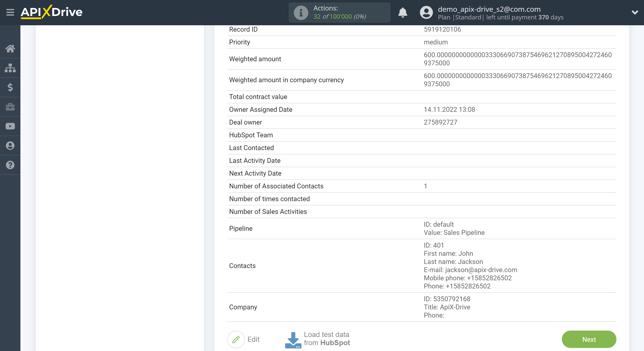Open the video/YouTube icon in sidebar
Screen dimensions: 644x351
10,126
